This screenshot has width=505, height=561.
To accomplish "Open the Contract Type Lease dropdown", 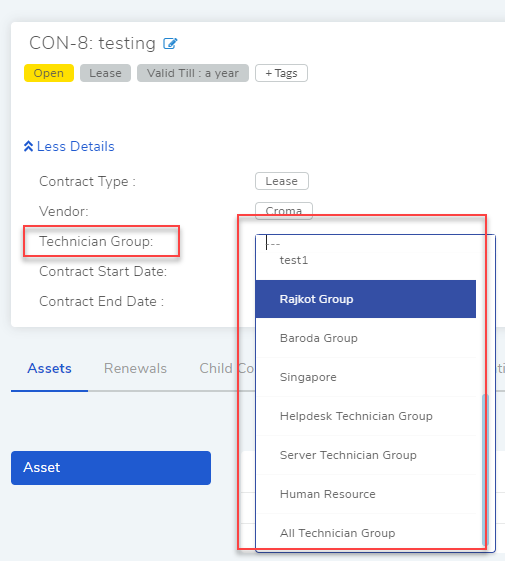I will coord(282,181).
